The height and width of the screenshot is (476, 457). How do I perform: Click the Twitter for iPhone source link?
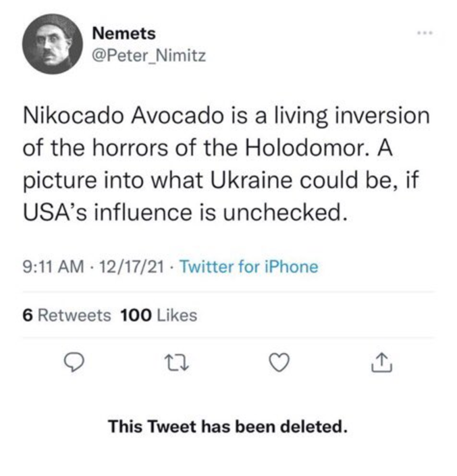point(248,267)
